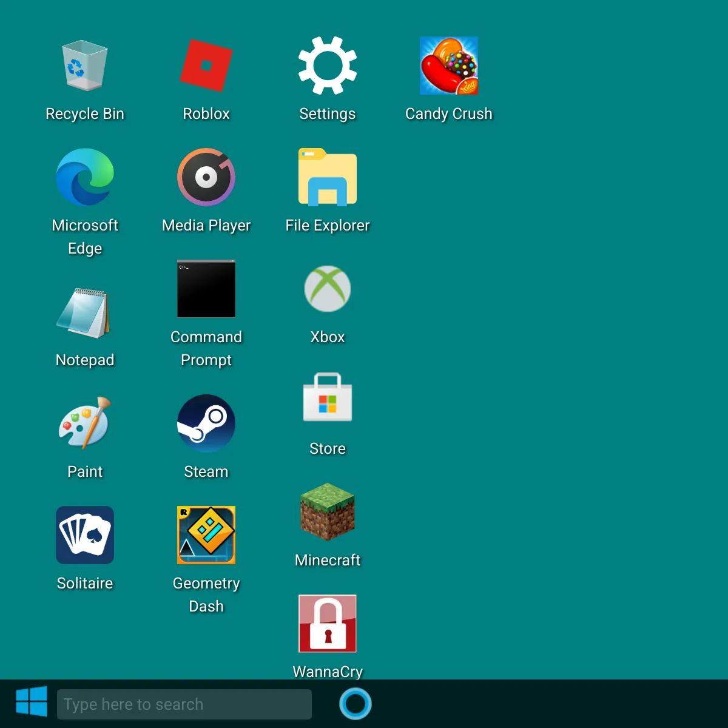
Task: Select the 'Geometry Dash' label text
Action: 206,595
